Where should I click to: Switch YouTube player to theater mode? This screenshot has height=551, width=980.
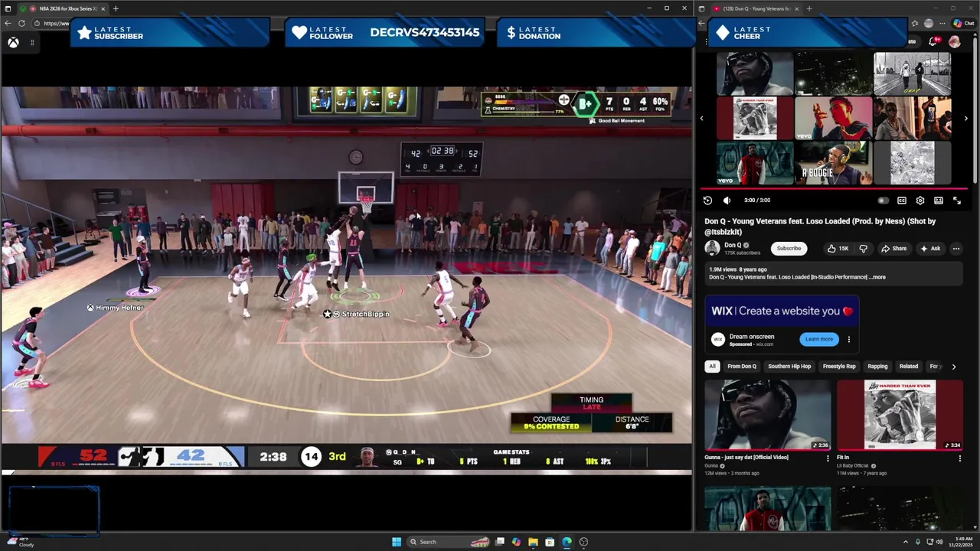pyautogui.click(x=939, y=201)
